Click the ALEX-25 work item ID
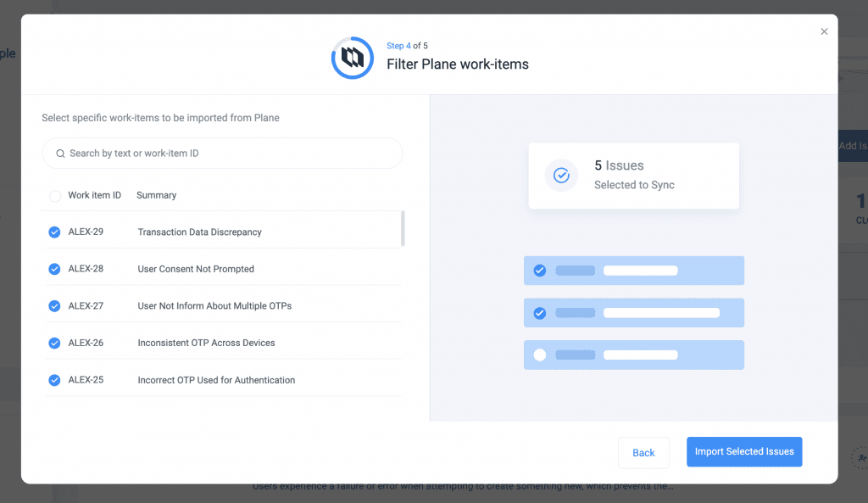Image resolution: width=868 pixels, height=503 pixels. [86, 380]
